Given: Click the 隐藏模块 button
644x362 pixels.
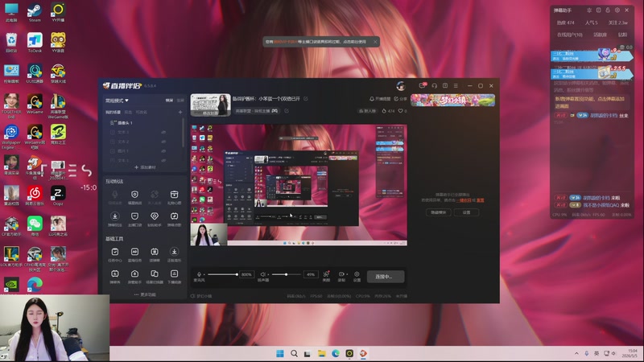Looking at the screenshot, I should coord(438,212).
